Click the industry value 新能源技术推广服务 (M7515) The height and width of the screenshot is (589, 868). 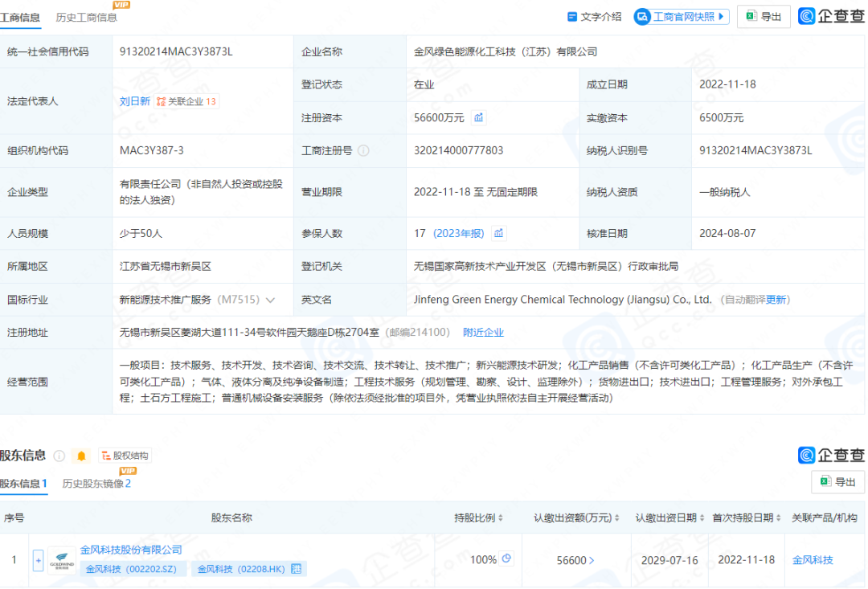[190, 300]
